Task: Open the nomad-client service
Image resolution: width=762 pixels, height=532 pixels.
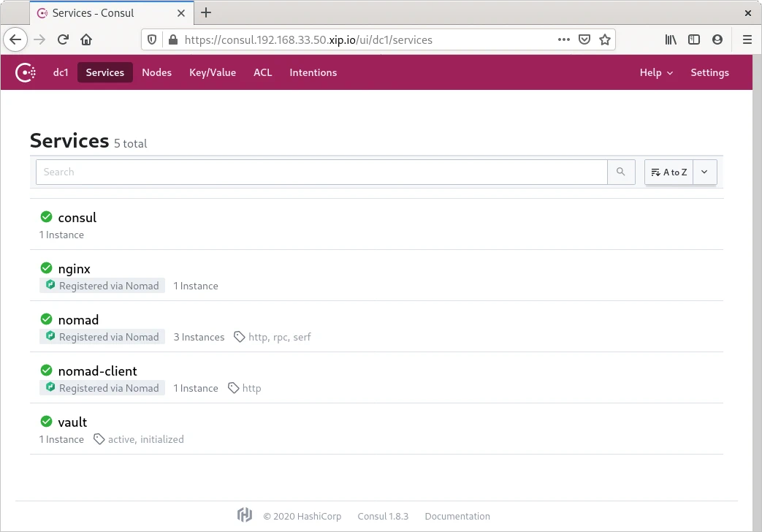Action: point(97,371)
